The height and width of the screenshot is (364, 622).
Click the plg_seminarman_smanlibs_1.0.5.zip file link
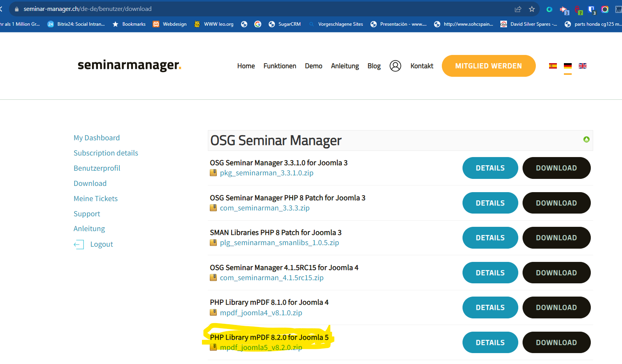pyautogui.click(x=280, y=243)
